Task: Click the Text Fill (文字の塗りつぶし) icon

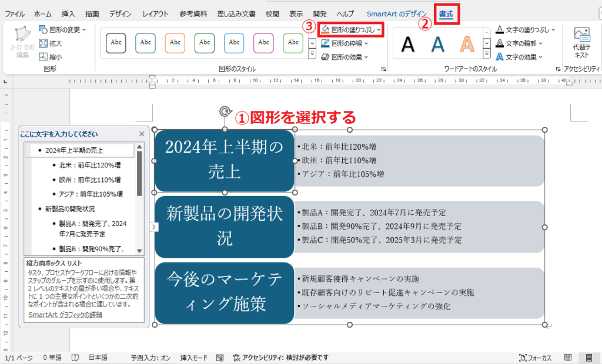Action: (500, 29)
